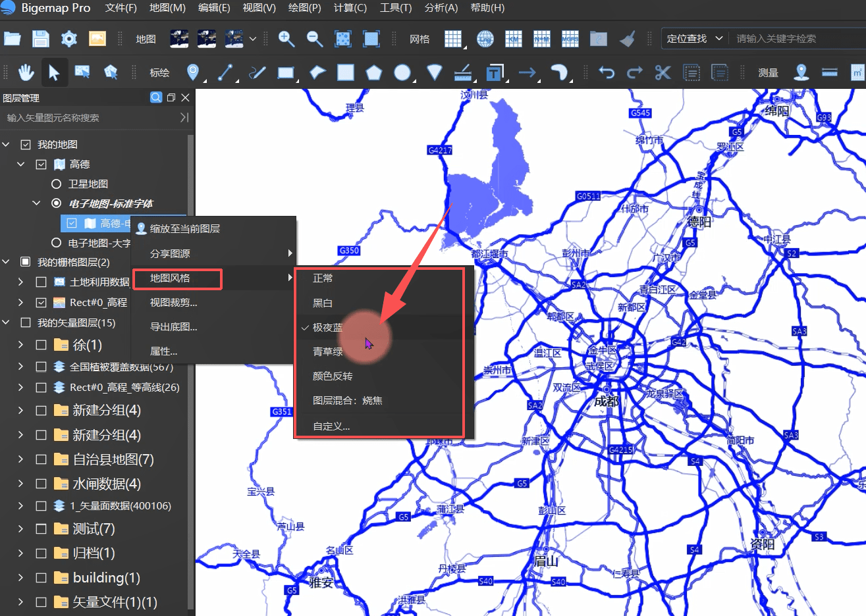This screenshot has height=616, width=866.
Task: Enable the KM kilometer grid icon
Action: click(x=514, y=39)
